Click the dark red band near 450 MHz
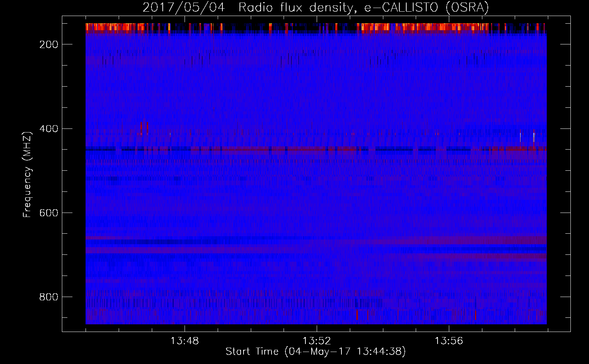 (316, 149)
